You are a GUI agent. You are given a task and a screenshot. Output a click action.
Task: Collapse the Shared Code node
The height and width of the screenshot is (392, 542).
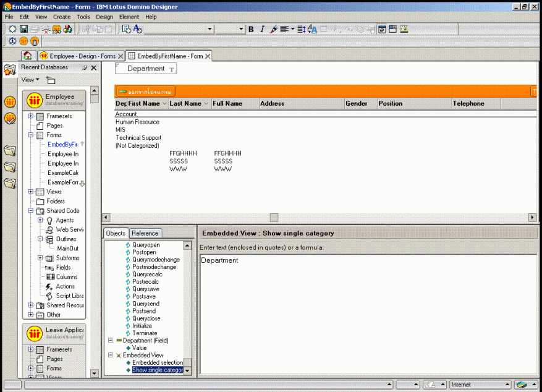click(x=31, y=210)
